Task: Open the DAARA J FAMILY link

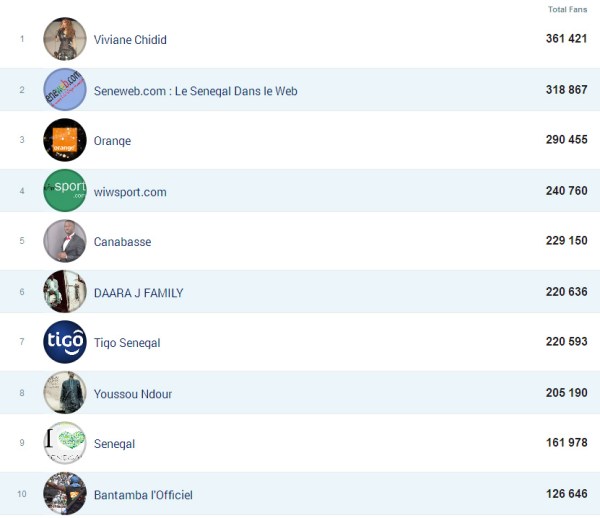Action: click(138, 293)
